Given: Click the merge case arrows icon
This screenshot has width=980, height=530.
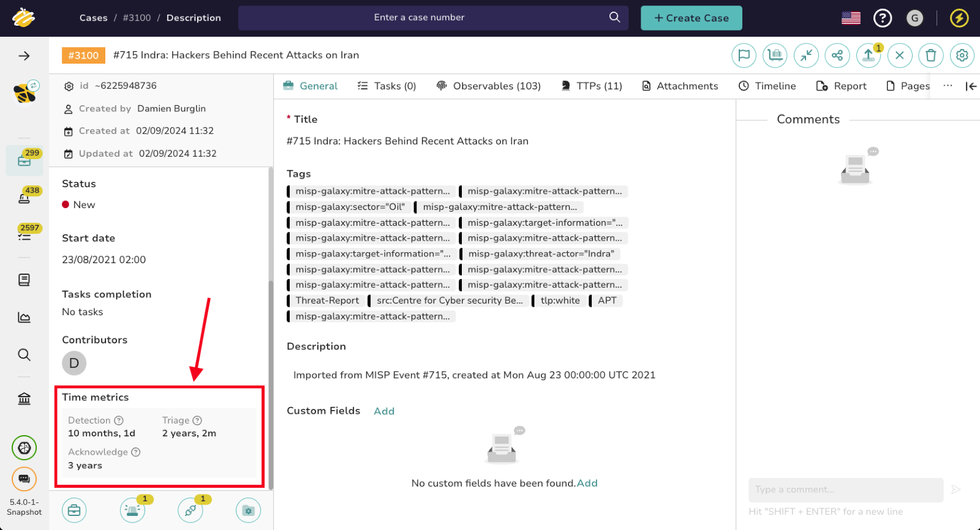Looking at the screenshot, I should [806, 56].
